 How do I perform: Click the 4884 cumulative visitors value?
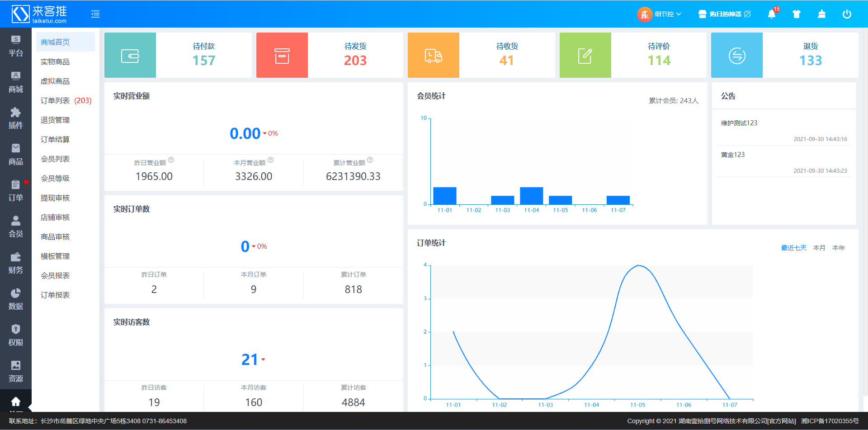coord(353,402)
